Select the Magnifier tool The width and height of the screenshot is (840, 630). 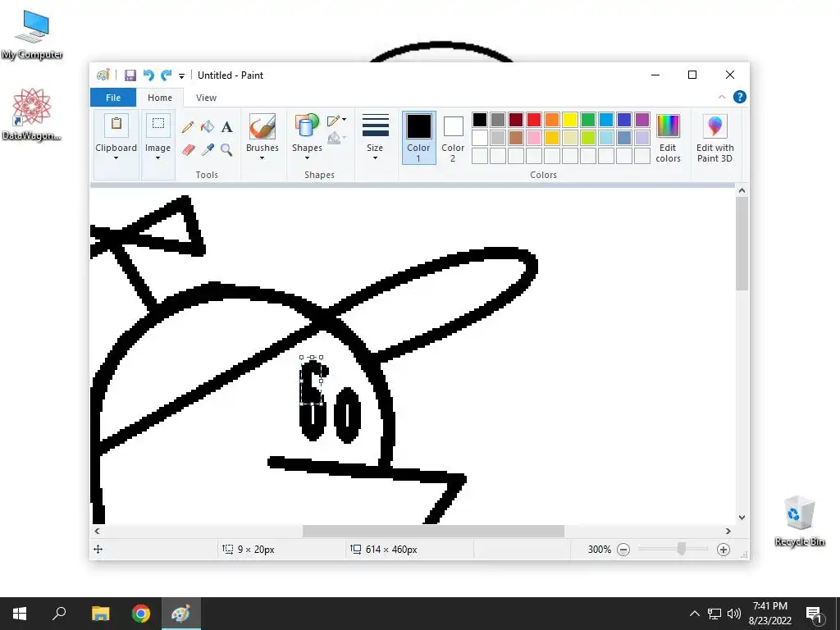(226, 149)
